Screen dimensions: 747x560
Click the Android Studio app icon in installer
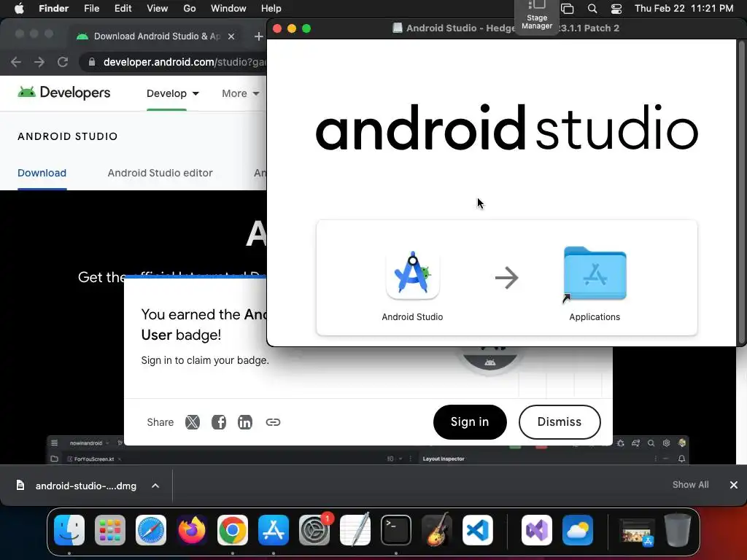point(413,275)
